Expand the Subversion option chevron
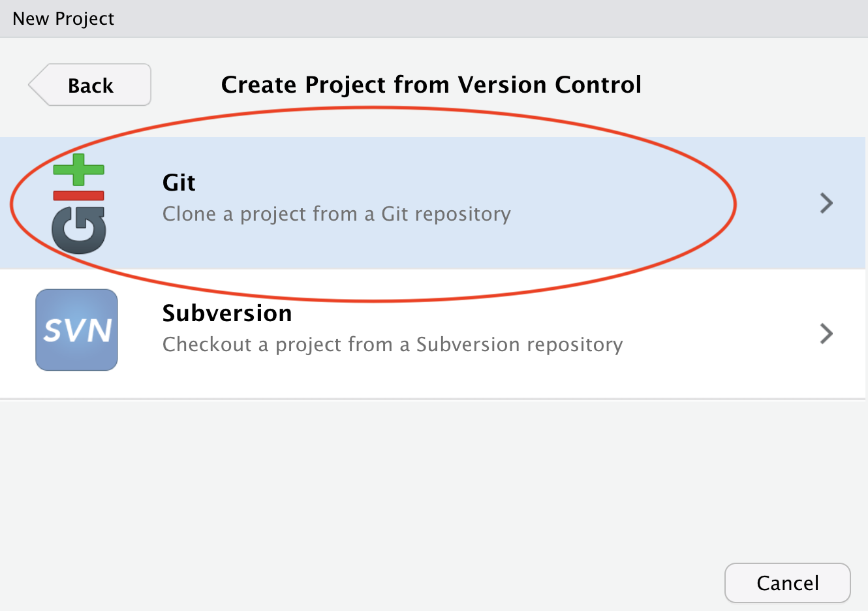This screenshot has width=868, height=611. (826, 334)
